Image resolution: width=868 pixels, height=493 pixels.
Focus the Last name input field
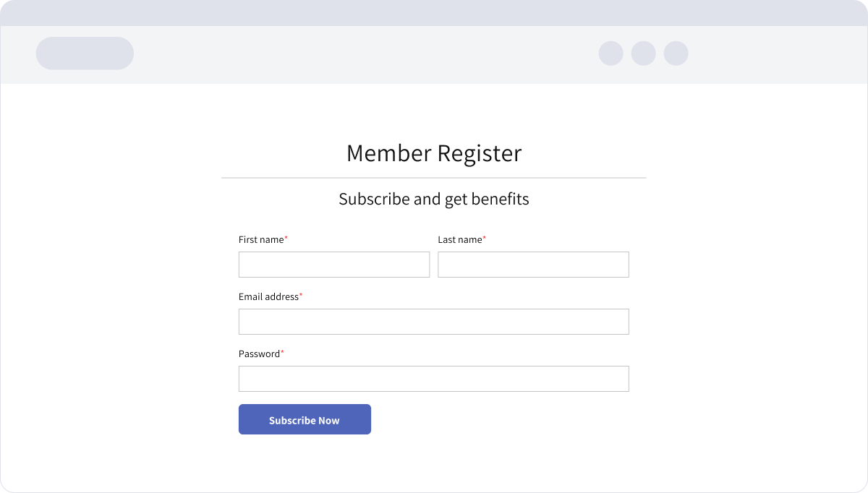[x=533, y=265]
